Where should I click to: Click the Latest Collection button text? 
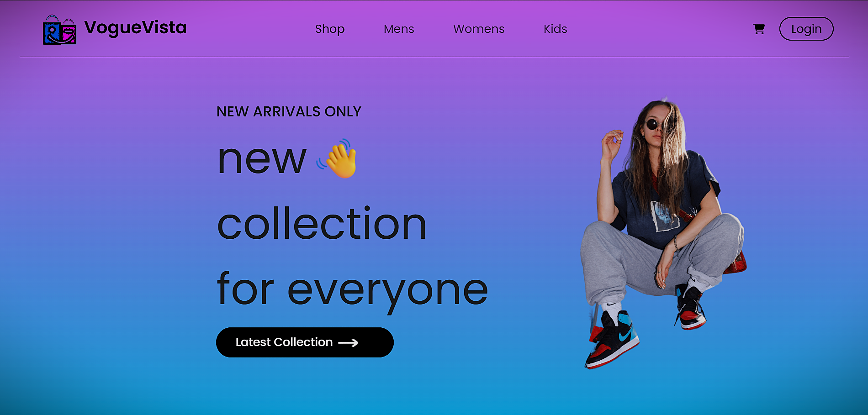[284, 342]
